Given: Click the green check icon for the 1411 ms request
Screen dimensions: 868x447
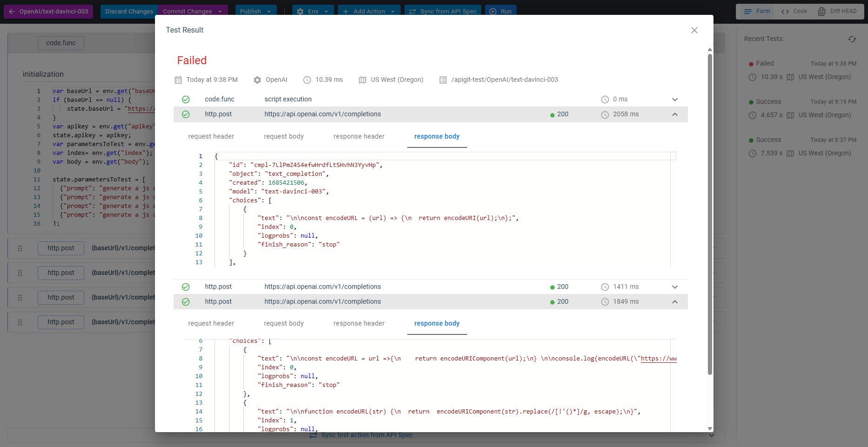Looking at the screenshot, I should coord(186,287).
